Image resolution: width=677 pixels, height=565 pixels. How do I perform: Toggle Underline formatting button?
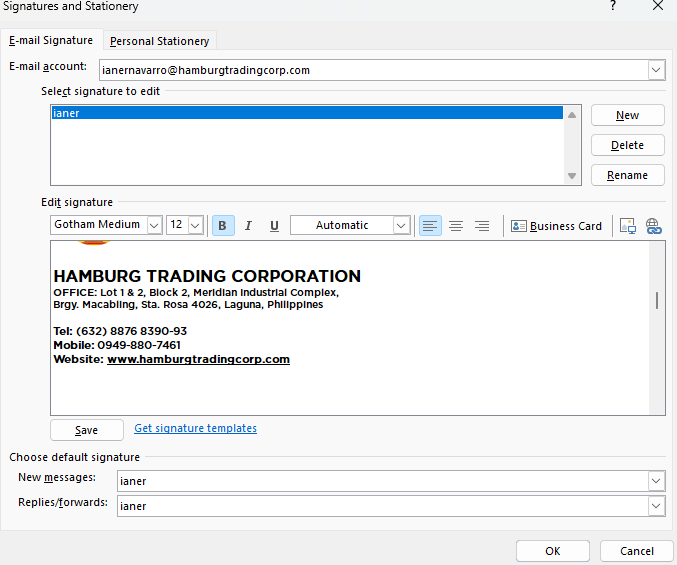274,225
